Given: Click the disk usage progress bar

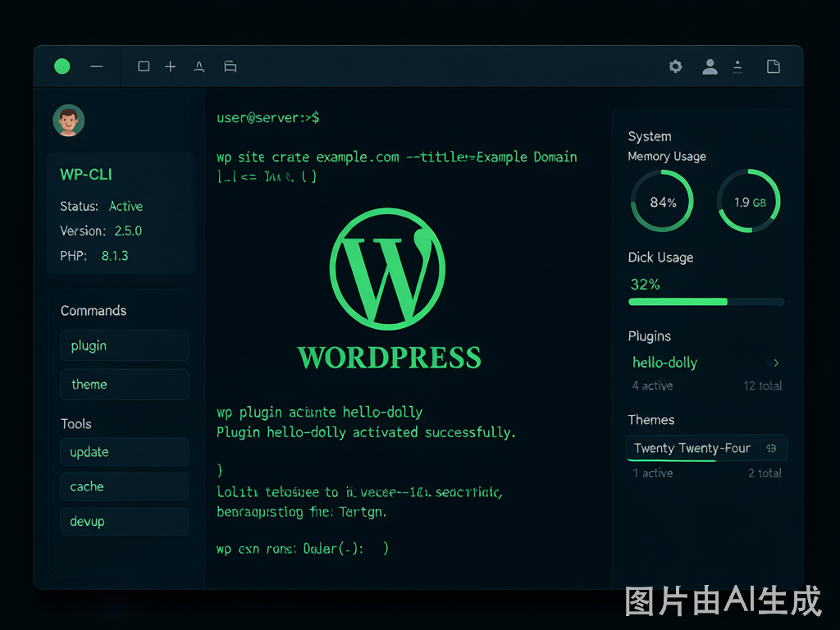Looking at the screenshot, I should coord(706,302).
